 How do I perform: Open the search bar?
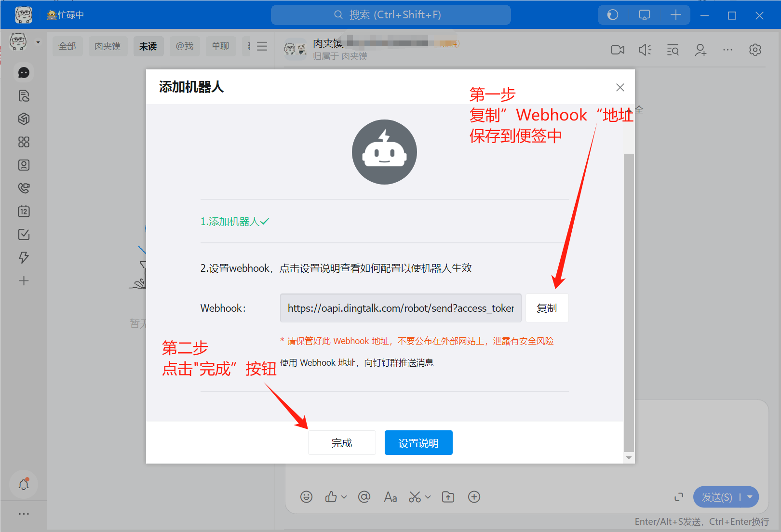click(x=391, y=15)
